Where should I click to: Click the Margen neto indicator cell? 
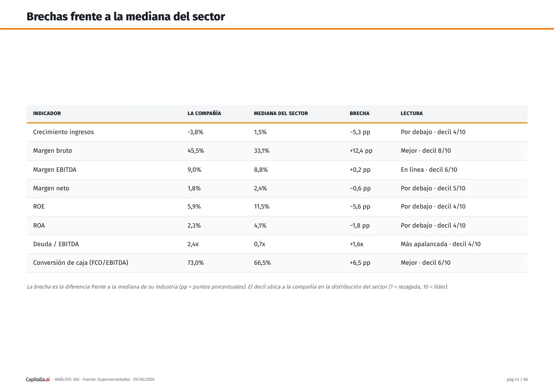click(x=51, y=188)
